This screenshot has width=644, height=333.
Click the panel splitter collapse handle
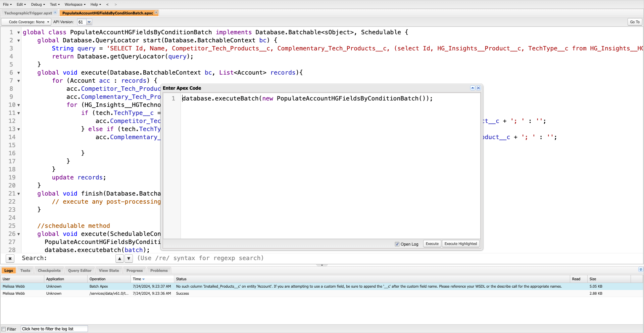[x=322, y=265]
